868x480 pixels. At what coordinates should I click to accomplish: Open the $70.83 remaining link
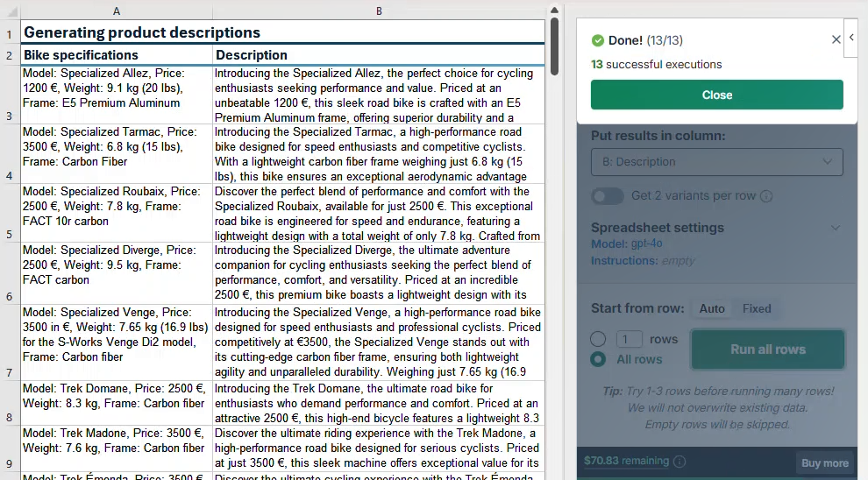click(x=626, y=461)
